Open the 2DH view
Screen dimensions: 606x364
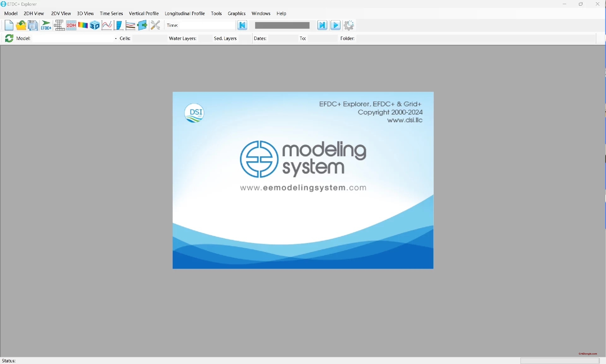point(71,25)
